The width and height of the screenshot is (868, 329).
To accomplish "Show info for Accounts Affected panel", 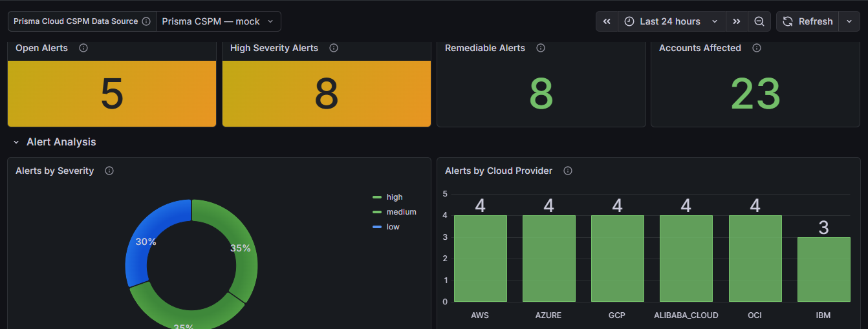I will [757, 48].
